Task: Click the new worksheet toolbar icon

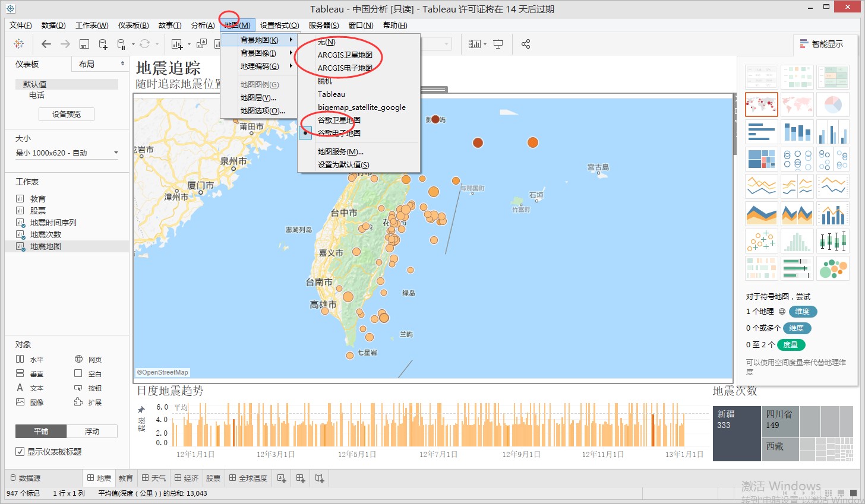Action: point(176,44)
